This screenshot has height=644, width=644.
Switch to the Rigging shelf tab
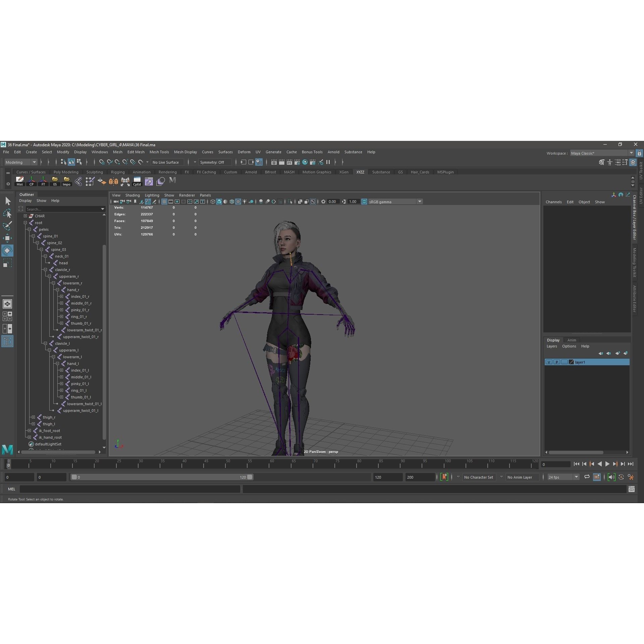(x=118, y=172)
